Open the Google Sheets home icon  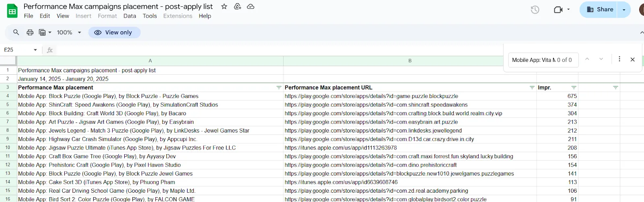pos(12,11)
